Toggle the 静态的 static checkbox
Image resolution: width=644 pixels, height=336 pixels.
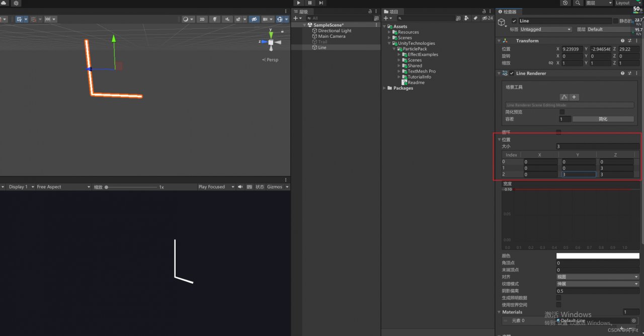(x=616, y=21)
